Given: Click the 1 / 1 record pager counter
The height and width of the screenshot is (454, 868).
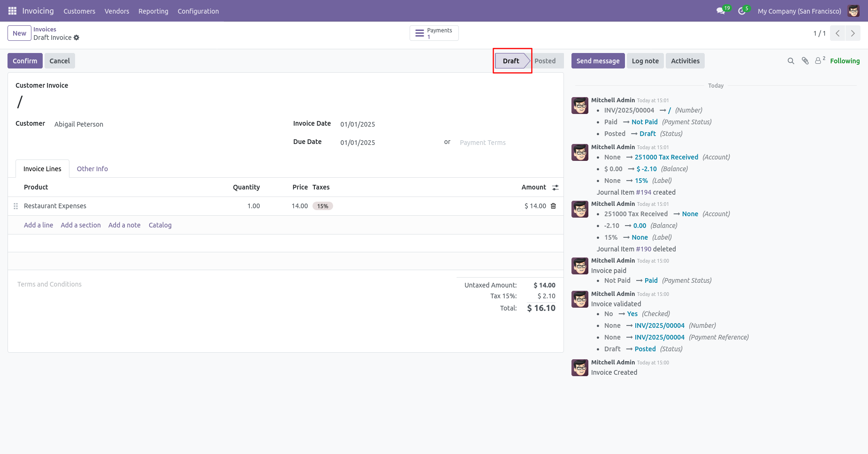Looking at the screenshot, I should point(819,33).
